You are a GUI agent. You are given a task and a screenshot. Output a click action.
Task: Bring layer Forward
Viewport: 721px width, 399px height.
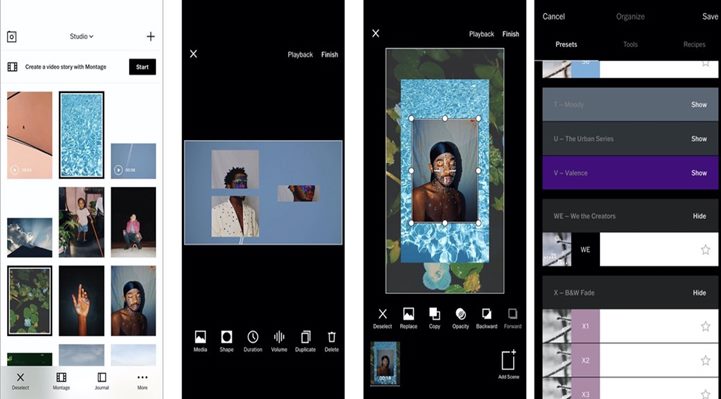(512, 318)
